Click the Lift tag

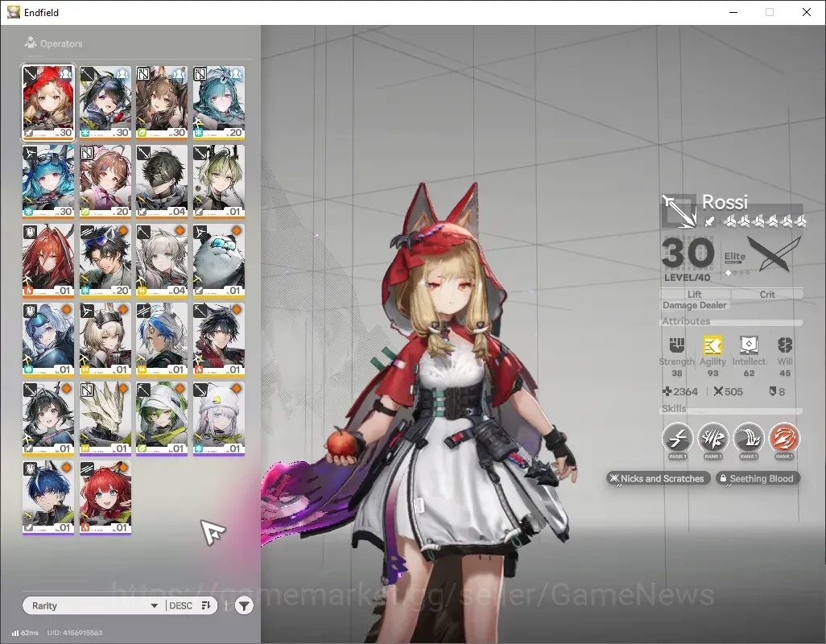[694, 295]
